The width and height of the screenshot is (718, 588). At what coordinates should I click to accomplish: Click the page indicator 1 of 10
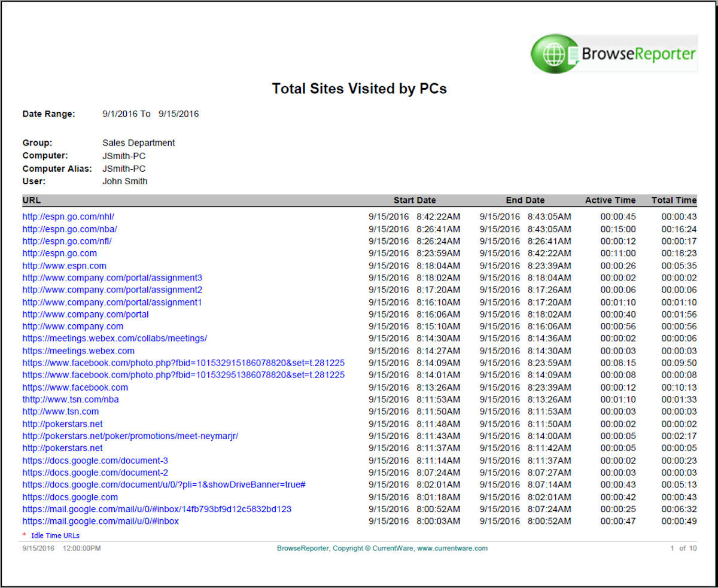pos(684,548)
